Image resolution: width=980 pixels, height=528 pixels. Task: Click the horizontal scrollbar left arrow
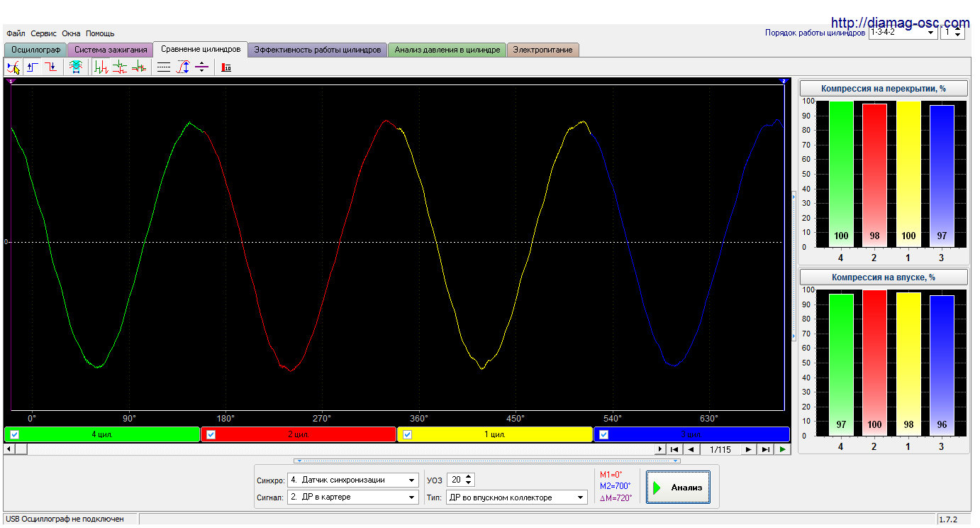pyautogui.click(x=9, y=449)
